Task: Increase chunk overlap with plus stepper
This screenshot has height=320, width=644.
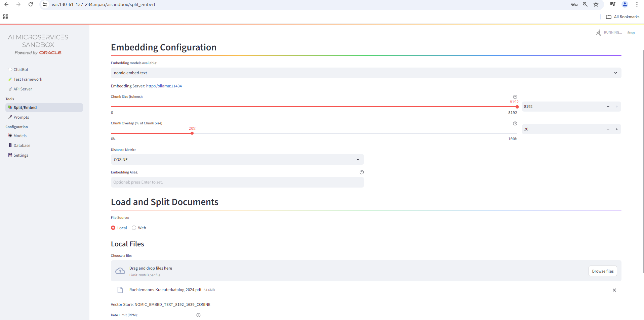Action: pyautogui.click(x=617, y=129)
